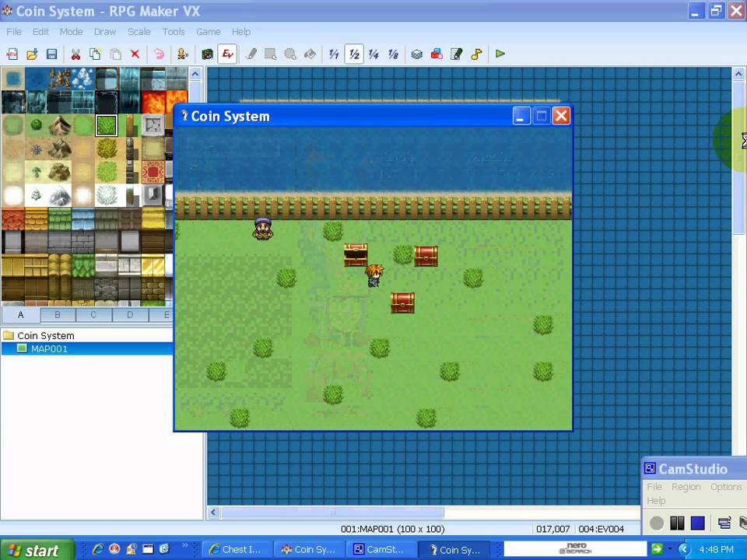The image size is (747, 560).
Task: Set map zoom scale to 1/2
Action: click(x=354, y=54)
